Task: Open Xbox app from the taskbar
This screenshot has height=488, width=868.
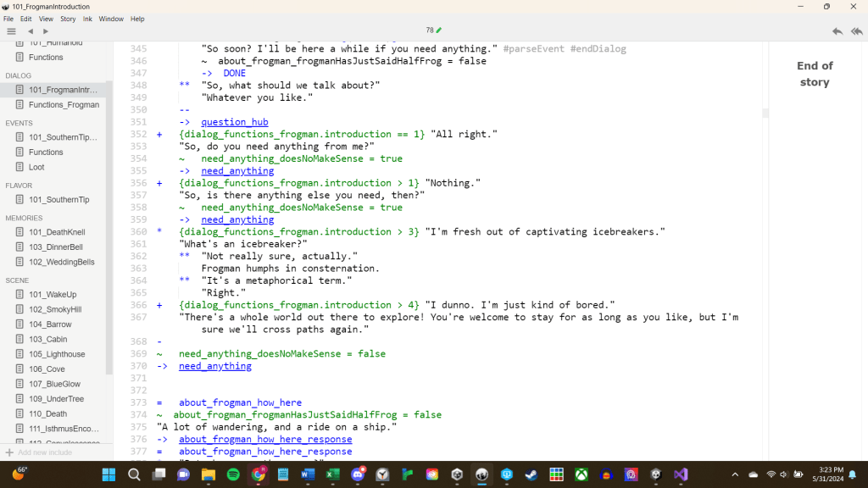Action: pos(581,474)
